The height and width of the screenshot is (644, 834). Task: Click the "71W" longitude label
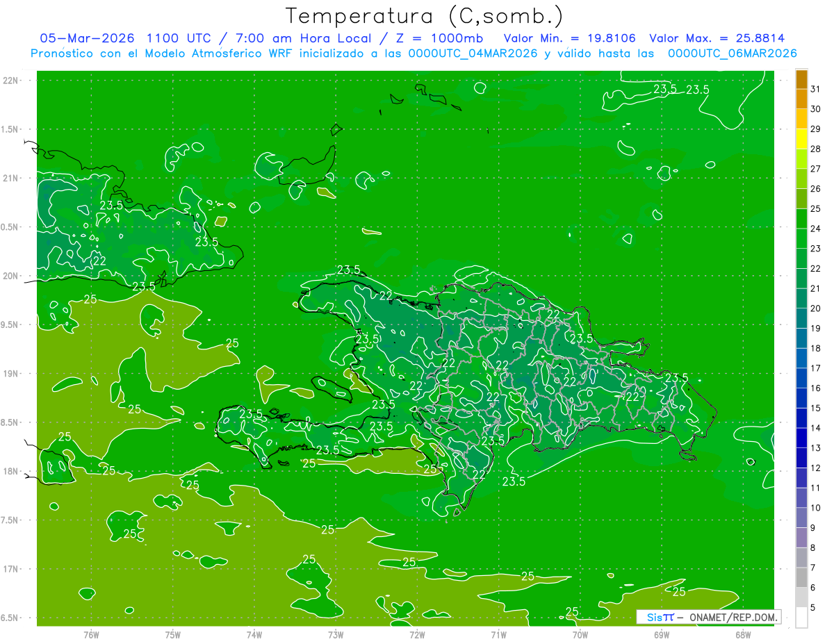498,634
